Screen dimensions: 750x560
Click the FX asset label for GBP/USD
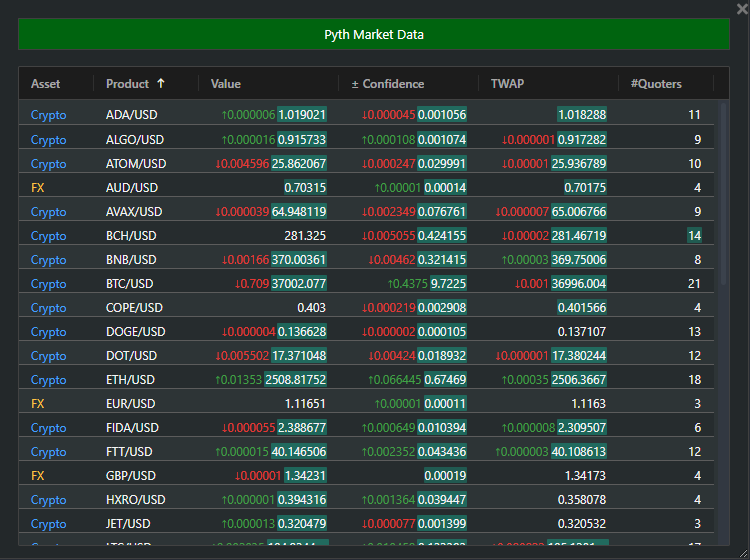37,475
